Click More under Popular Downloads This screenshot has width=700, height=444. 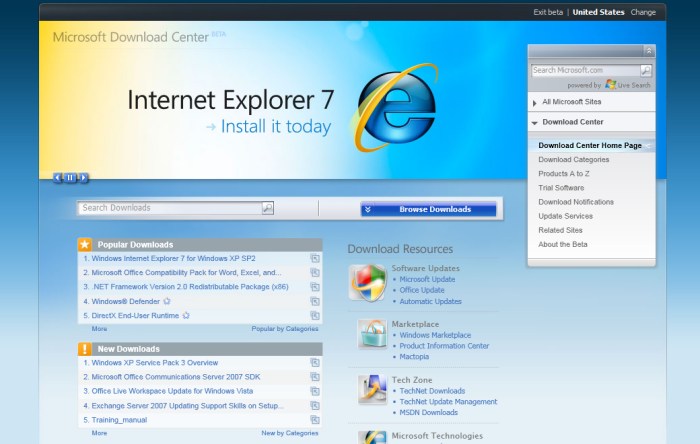point(99,329)
